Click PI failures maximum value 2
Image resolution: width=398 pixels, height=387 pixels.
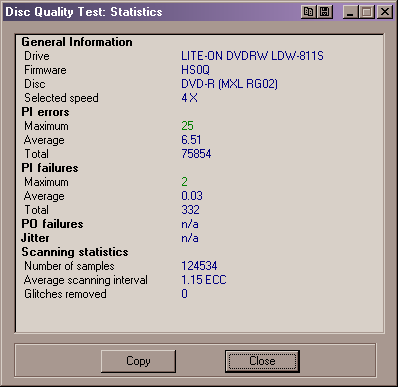point(184,182)
